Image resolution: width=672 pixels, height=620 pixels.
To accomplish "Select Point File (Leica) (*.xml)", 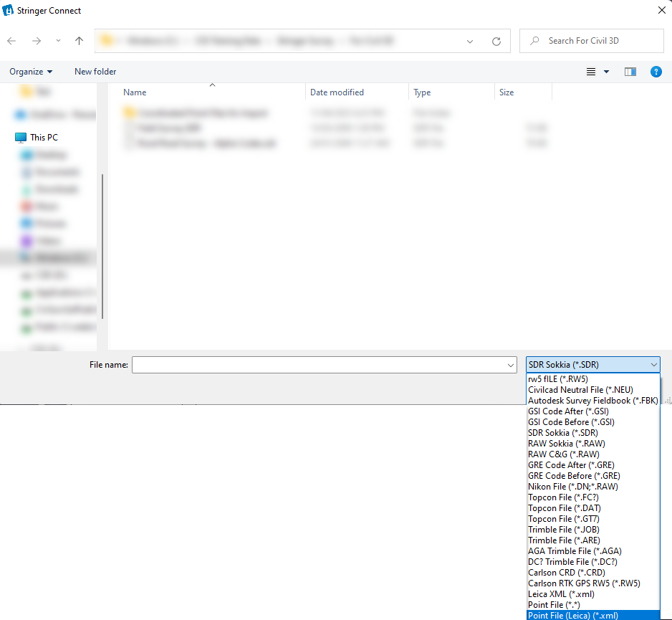I will tap(593, 615).
